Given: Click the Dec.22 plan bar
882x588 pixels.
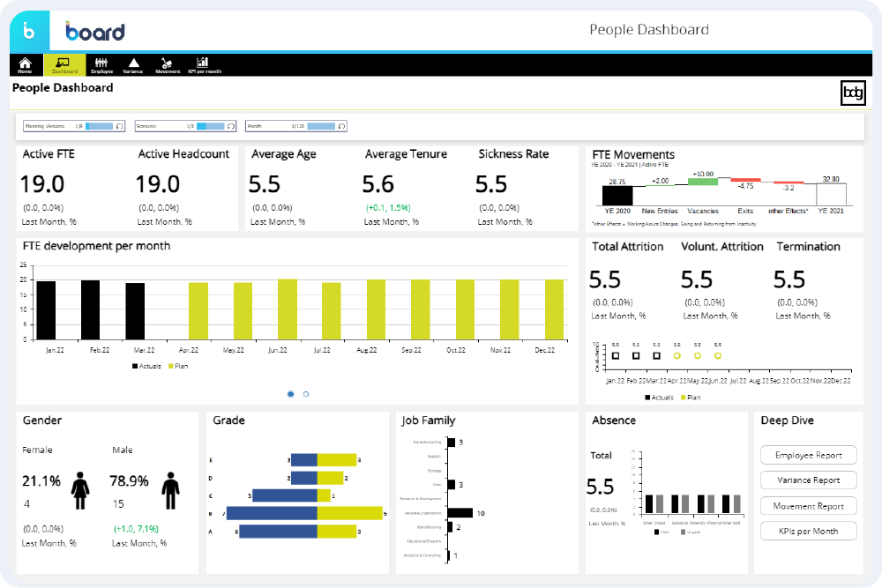Looking at the screenshot, I should (x=555, y=309).
